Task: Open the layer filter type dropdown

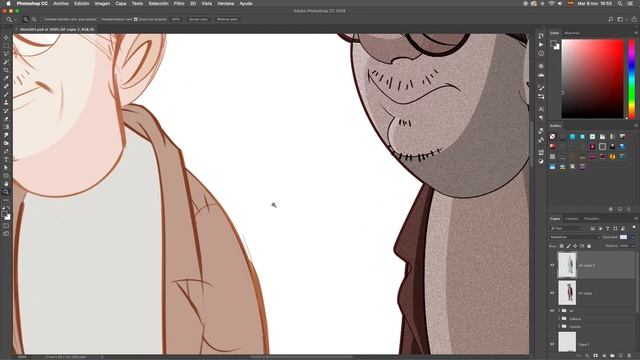Action: coord(567,229)
